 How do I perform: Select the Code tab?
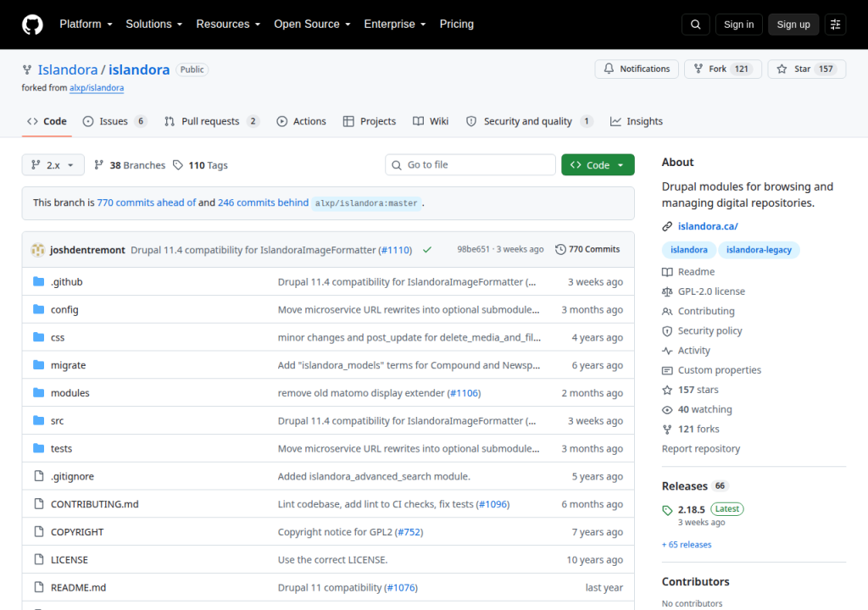click(x=47, y=121)
